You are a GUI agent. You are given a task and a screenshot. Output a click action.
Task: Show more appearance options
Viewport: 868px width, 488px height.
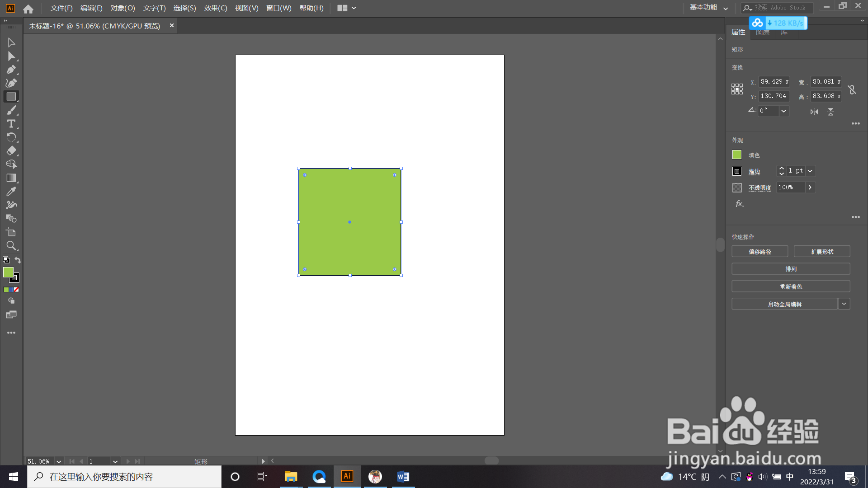(856, 217)
